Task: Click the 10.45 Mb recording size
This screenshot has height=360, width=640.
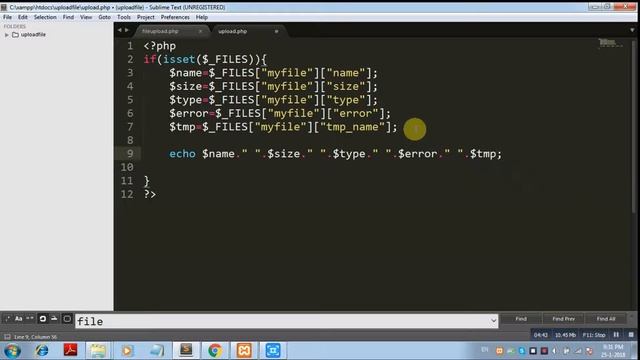Action: click(565, 335)
